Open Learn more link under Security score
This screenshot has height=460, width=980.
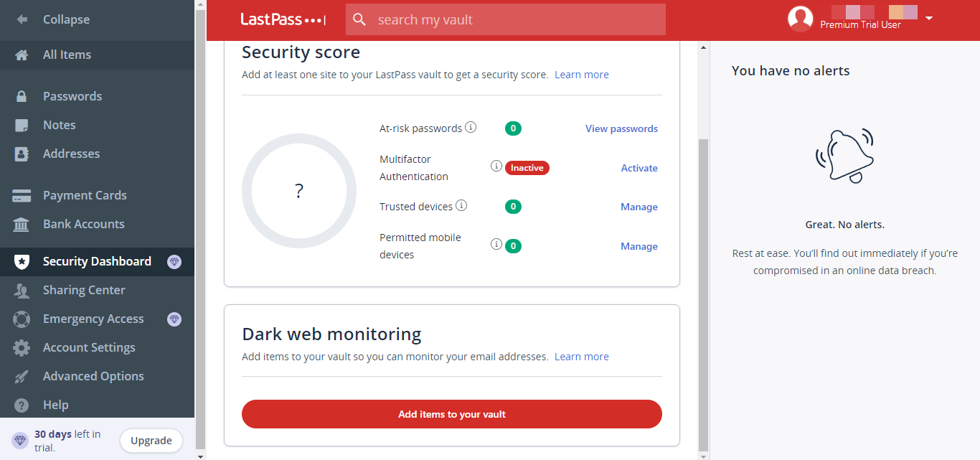pyautogui.click(x=582, y=75)
